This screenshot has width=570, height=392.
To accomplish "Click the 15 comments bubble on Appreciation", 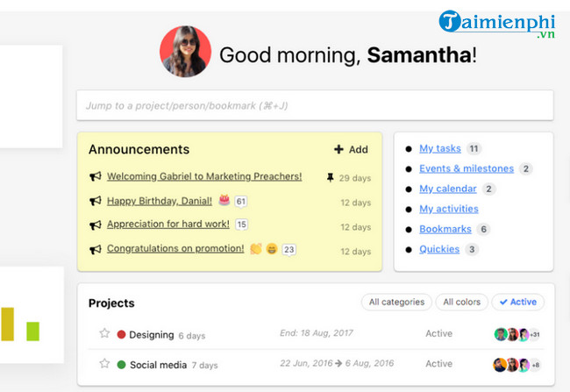I will [x=242, y=225].
